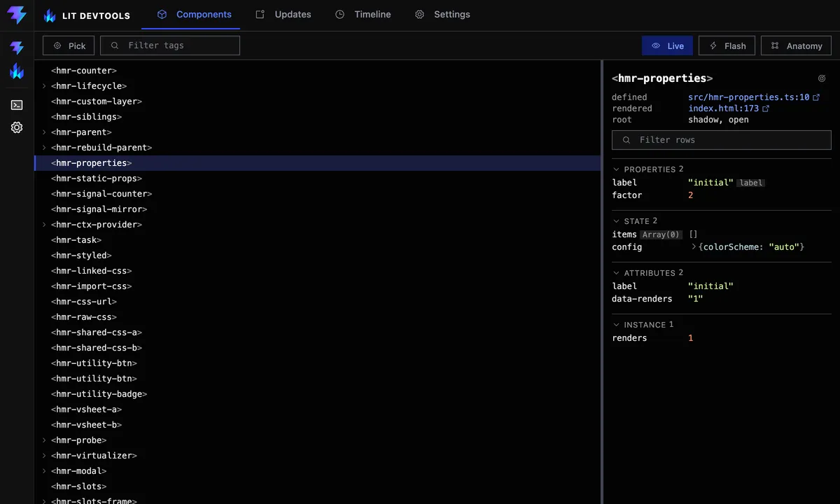
Task: Select the hmr-custom-layer row
Action: [318, 101]
